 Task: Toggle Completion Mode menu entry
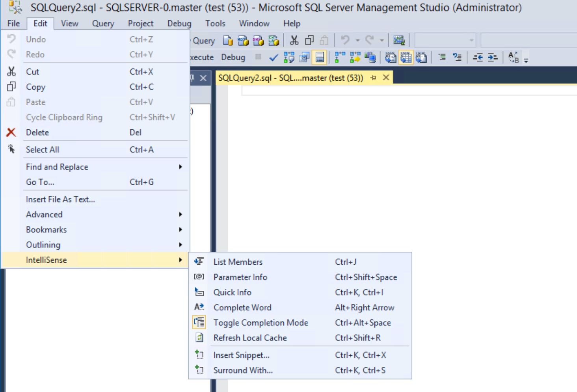pos(300,323)
